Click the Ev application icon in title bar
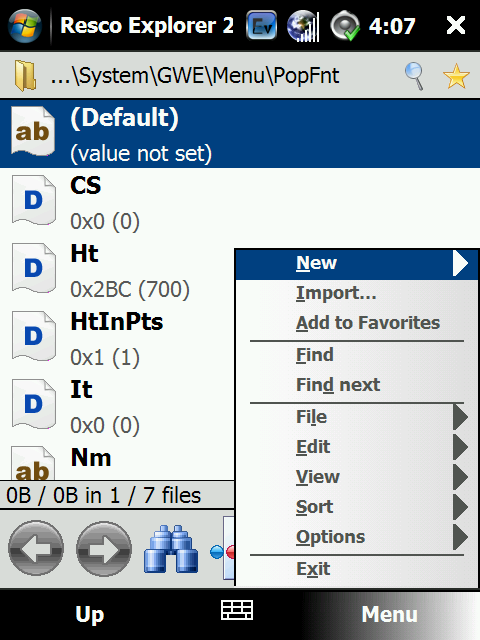The image size is (480, 640). (x=261, y=26)
